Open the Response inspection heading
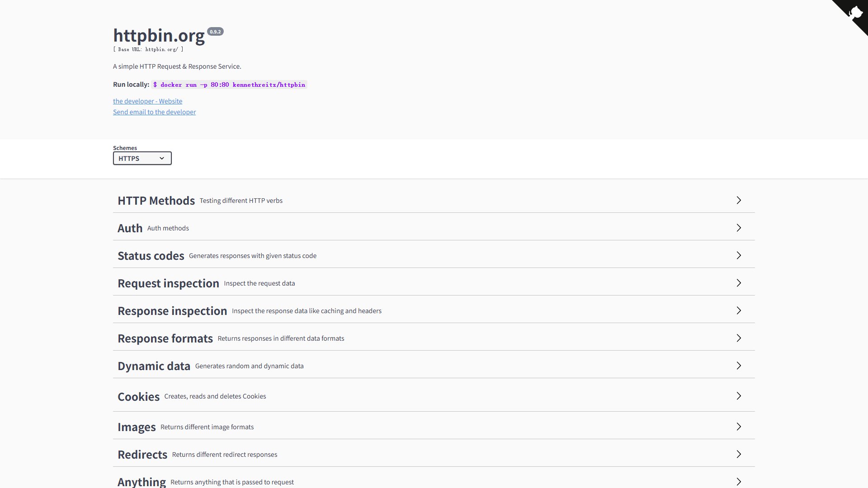The width and height of the screenshot is (868, 488). coord(172,311)
